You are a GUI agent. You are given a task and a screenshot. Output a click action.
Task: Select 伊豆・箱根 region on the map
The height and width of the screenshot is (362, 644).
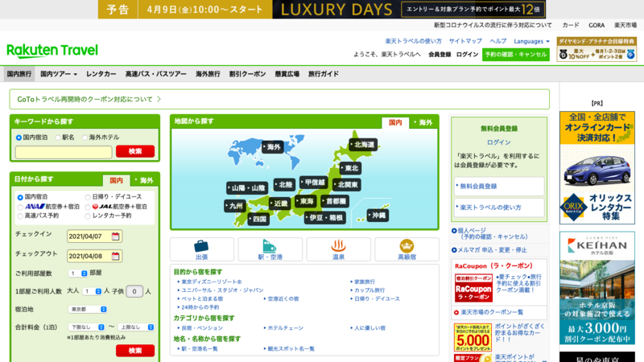pos(325,218)
